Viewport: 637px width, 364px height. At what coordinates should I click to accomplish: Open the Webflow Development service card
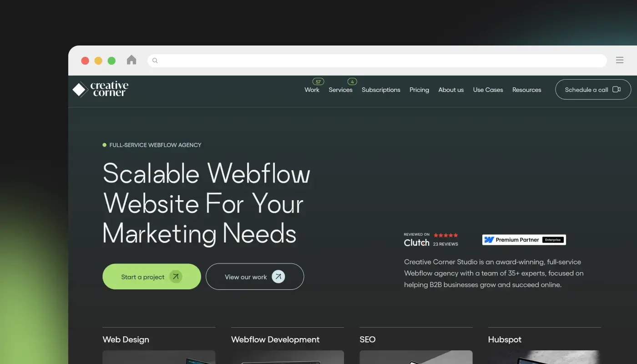pos(288,346)
